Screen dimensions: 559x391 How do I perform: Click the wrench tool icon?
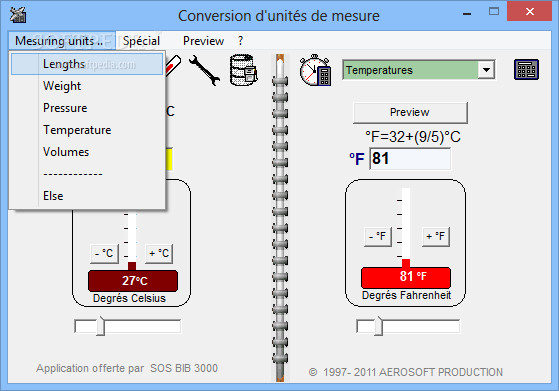point(204,70)
